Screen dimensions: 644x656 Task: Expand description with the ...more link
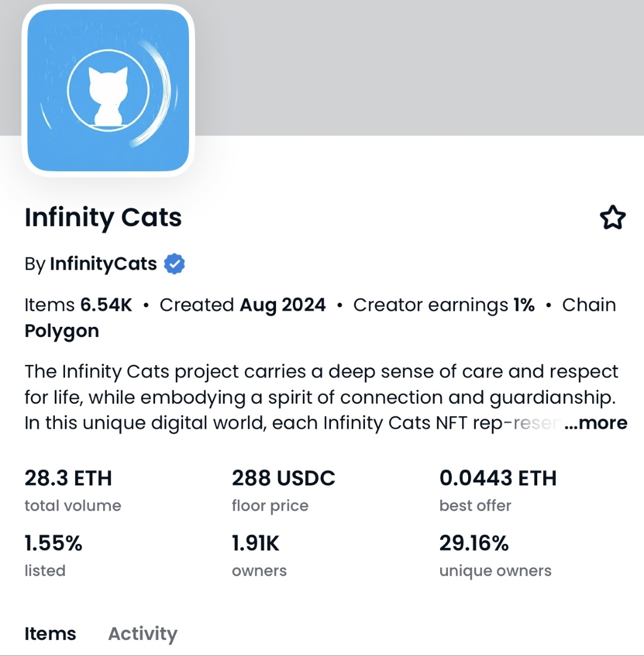pos(596,423)
